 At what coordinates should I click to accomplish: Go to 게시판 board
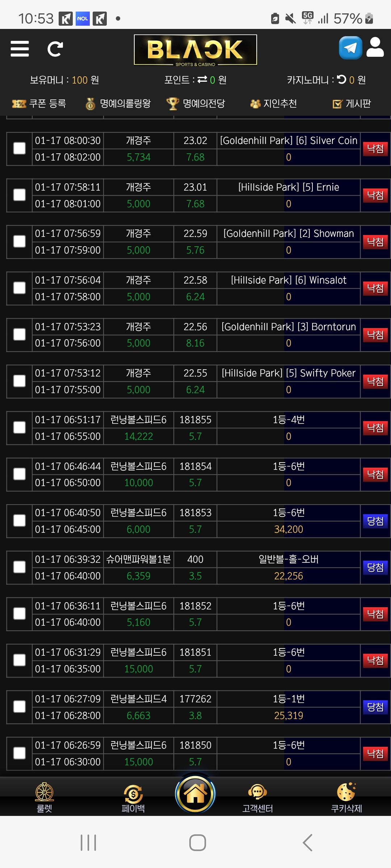click(x=352, y=104)
